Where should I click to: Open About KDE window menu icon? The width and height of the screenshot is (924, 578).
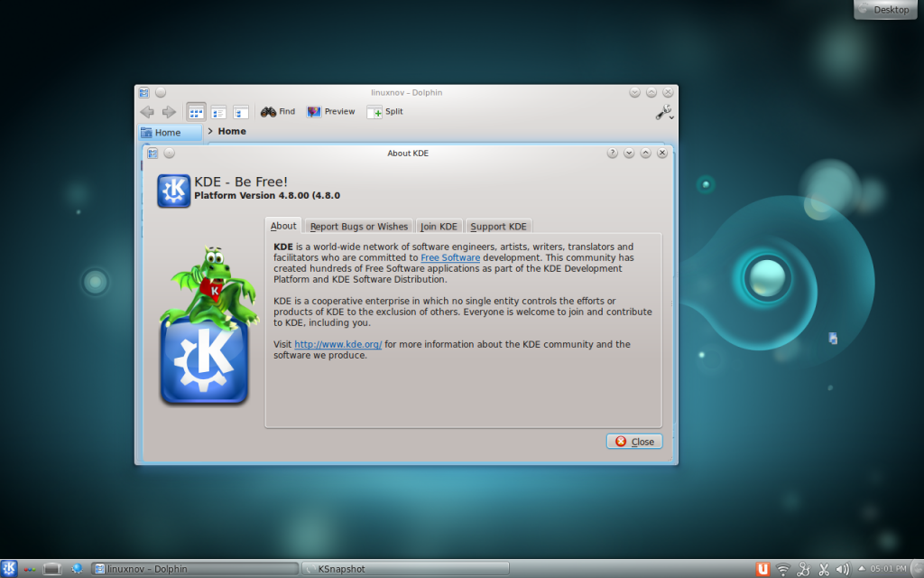point(152,154)
